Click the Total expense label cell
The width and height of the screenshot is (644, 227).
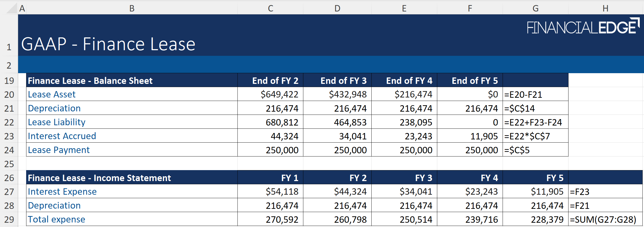56,219
